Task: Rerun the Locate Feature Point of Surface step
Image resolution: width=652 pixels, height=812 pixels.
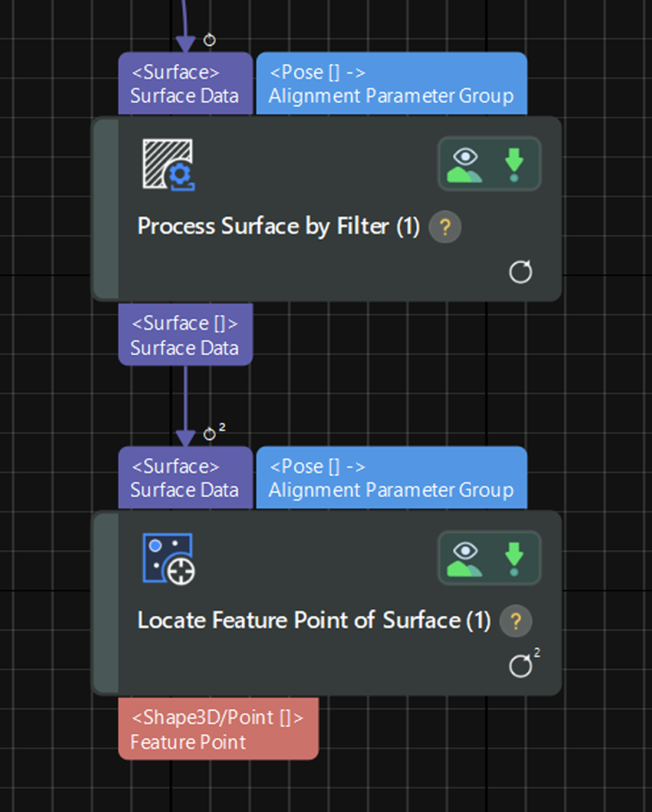Action: click(521, 665)
